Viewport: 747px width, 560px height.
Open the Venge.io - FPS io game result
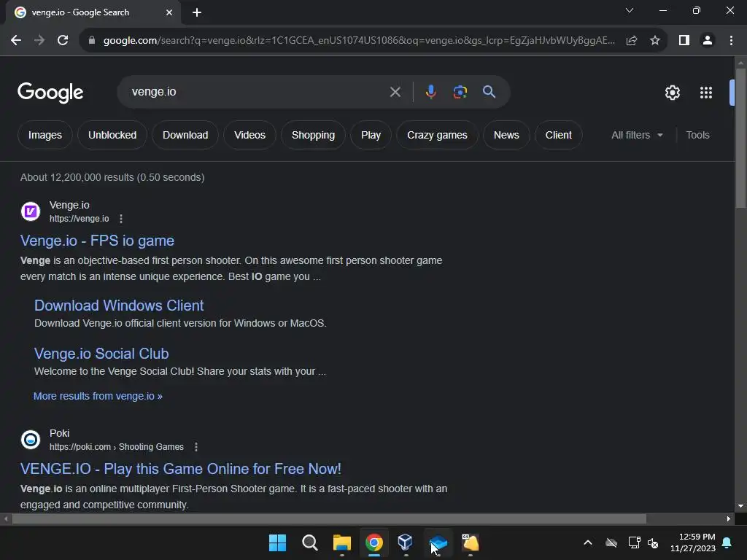[x=97, y=241]
